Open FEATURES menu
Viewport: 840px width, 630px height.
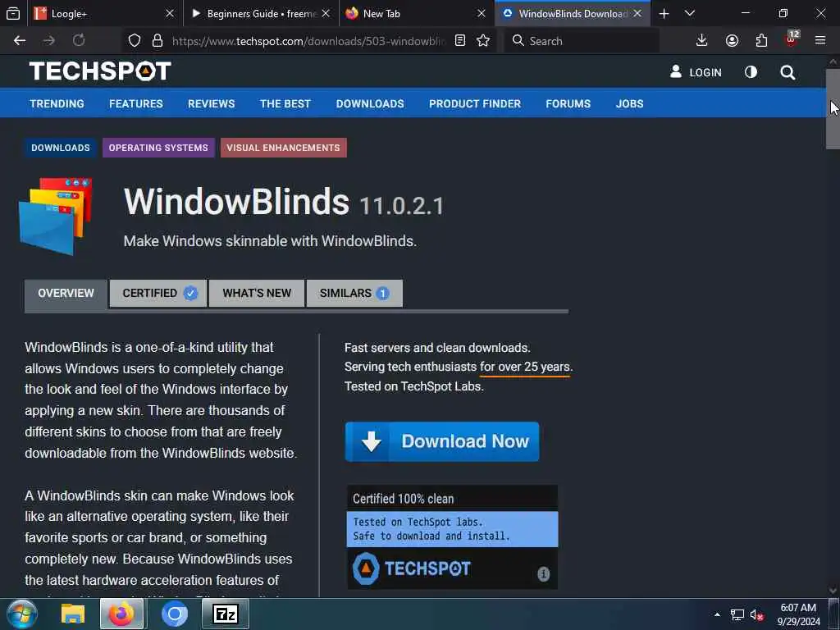(136, 103)
